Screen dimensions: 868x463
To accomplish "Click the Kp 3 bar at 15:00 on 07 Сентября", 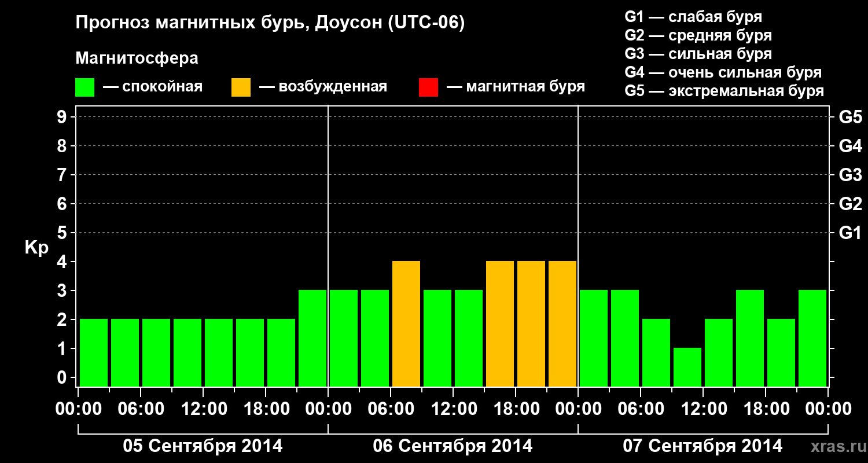I will [750, 338].
